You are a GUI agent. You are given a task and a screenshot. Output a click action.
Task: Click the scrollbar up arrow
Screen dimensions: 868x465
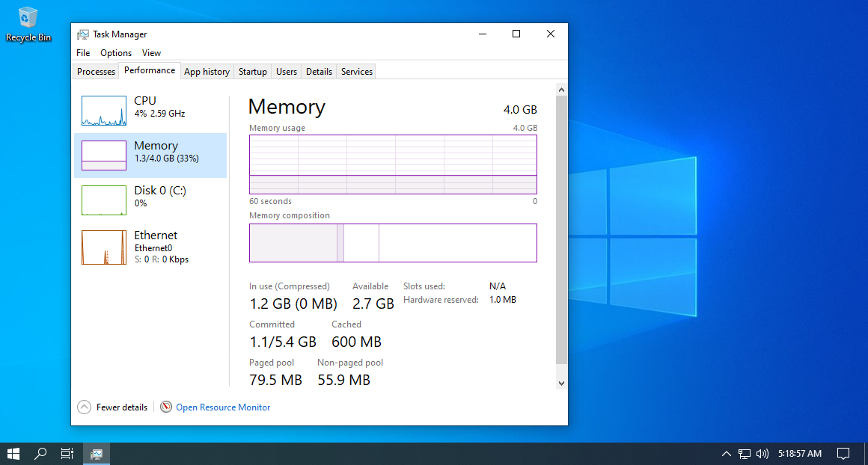tap(561, 90)
